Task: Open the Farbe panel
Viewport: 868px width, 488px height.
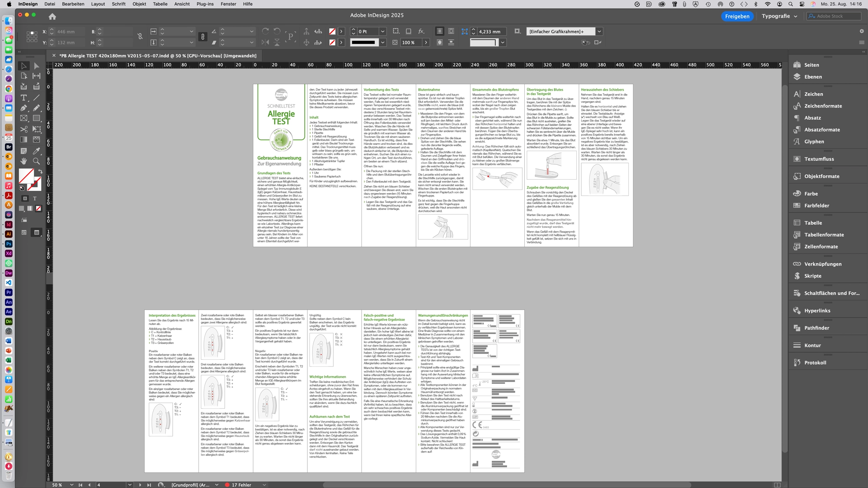Action: point(811,193)
